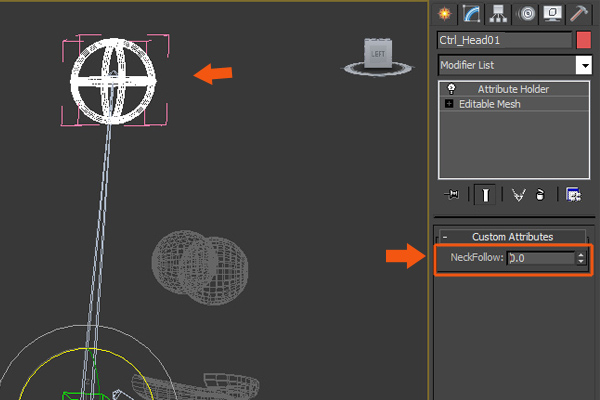600x400 pixels.
Task: Click the Pin Stack icon
Action: click(452, 194)
